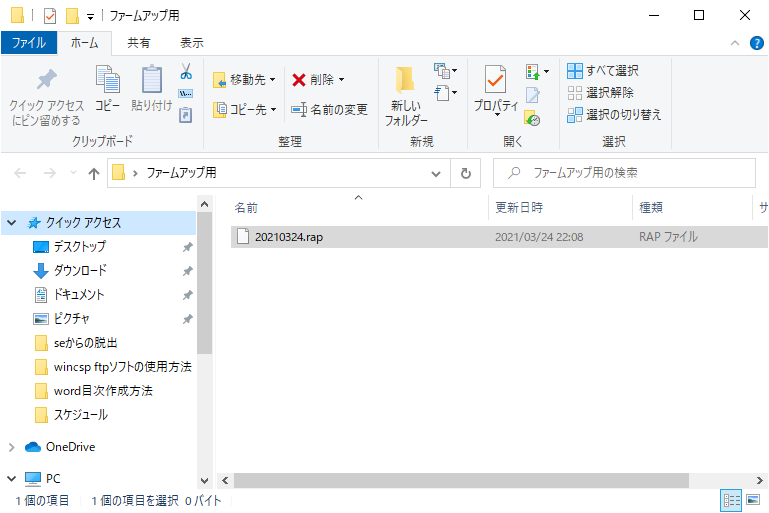Switch to the ホーム tab
Screen dimensions: 769x513
pos(84,43)
